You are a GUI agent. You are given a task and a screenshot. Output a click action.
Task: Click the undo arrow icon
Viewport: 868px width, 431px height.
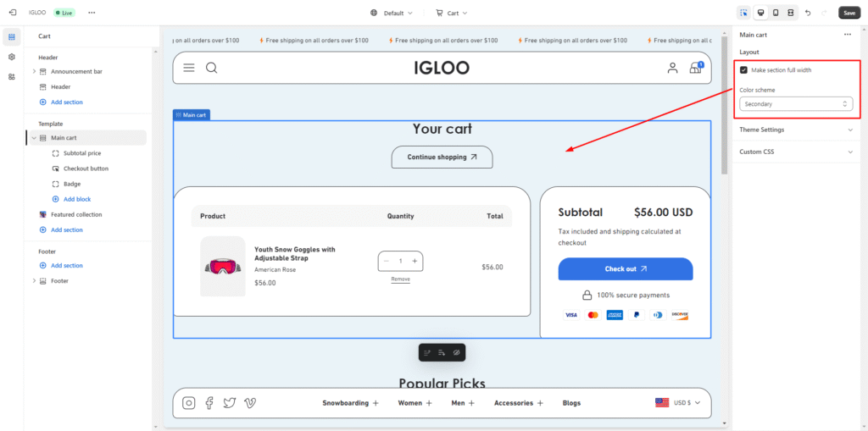pos(808,13)
